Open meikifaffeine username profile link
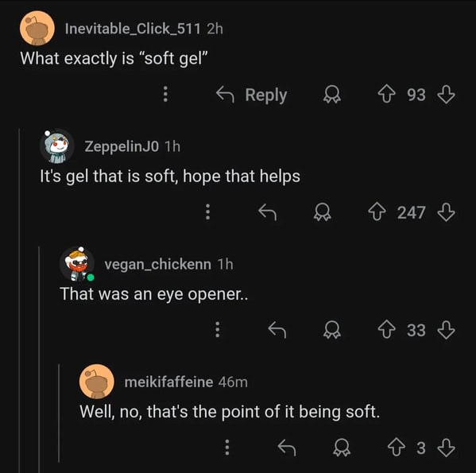The width and height of the screenshot is (476, 473). point(168,382)
